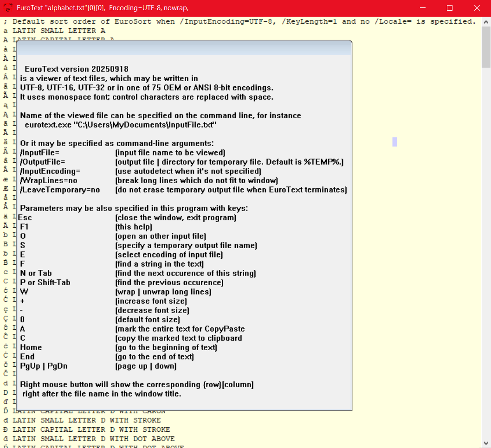This screenshot has width=491, height=448.
Task: Maximize the EuroText window
Action: [x=449, y=8]
